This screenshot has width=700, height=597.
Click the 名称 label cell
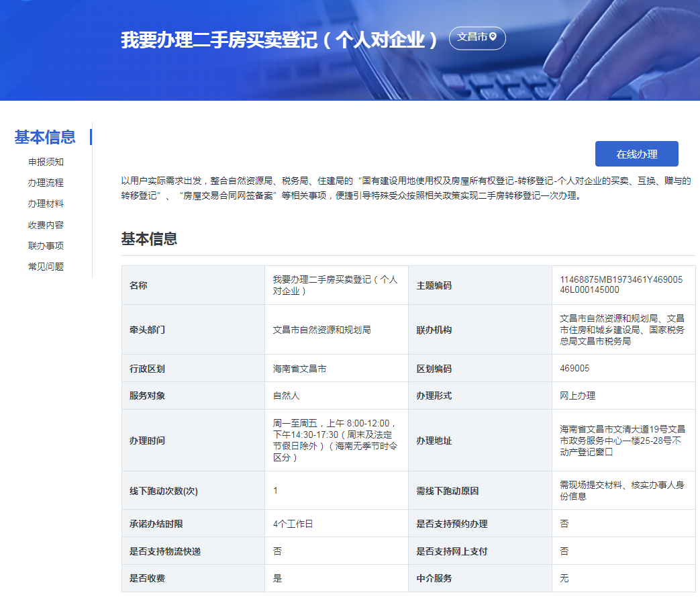tap(193, 285)
